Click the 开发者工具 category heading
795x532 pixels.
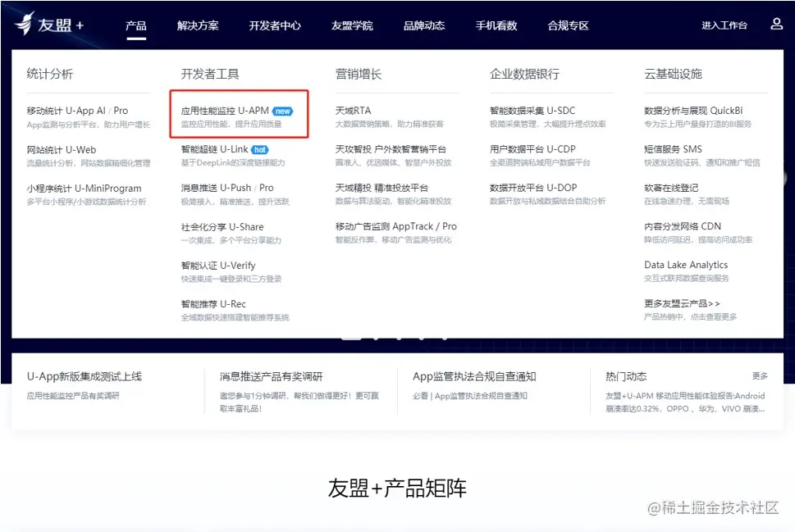tap(210, 74)
